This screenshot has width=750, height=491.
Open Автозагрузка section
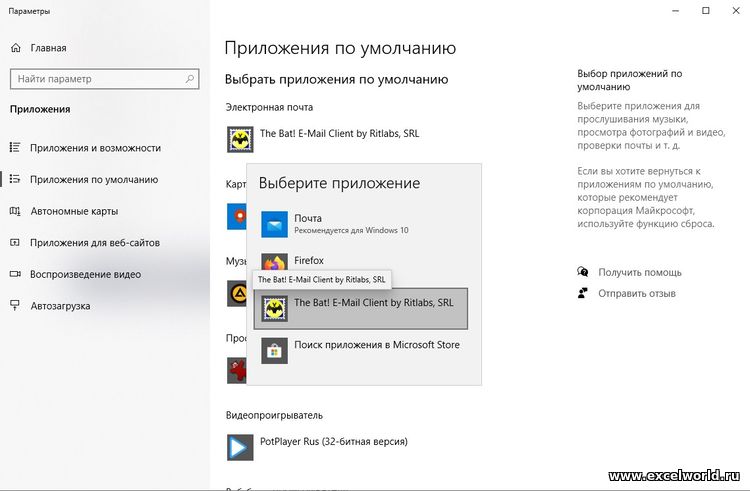[x=60, y=306]
